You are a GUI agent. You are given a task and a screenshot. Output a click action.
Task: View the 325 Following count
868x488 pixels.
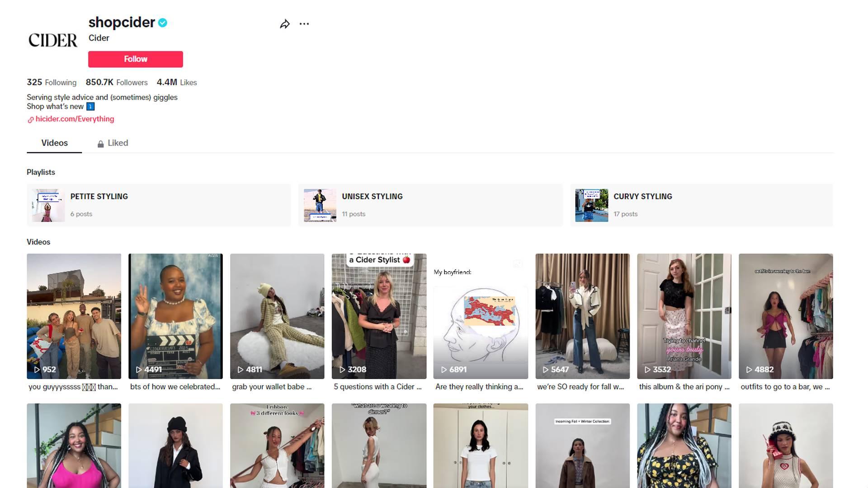[52, 82]
